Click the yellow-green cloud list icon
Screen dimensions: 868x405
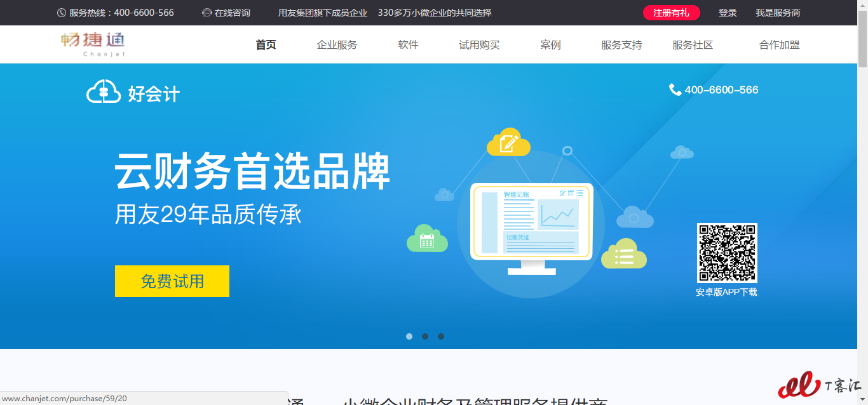(624, 254)
